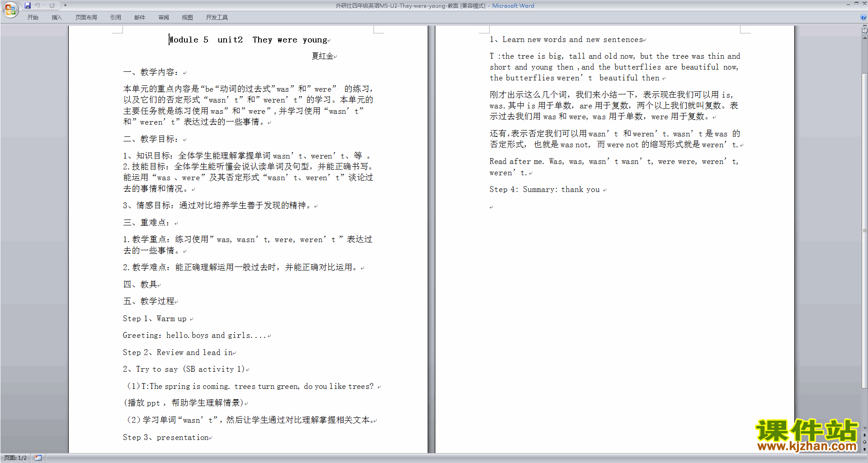Click the heading 二、教学目标：

[x=151, y=139]
